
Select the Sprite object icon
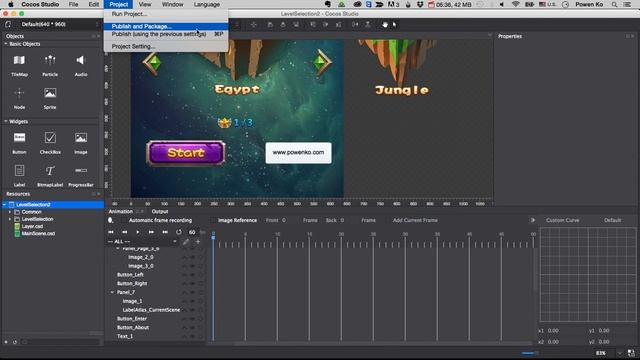tap(50, 93)
